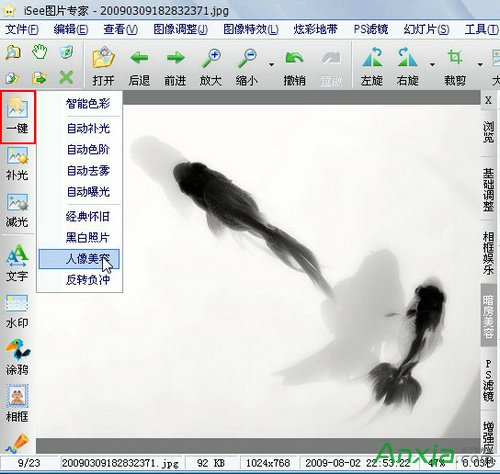Rotate left with 左旋 icon
Screen dimensions: 500x474
click(372, 57)
